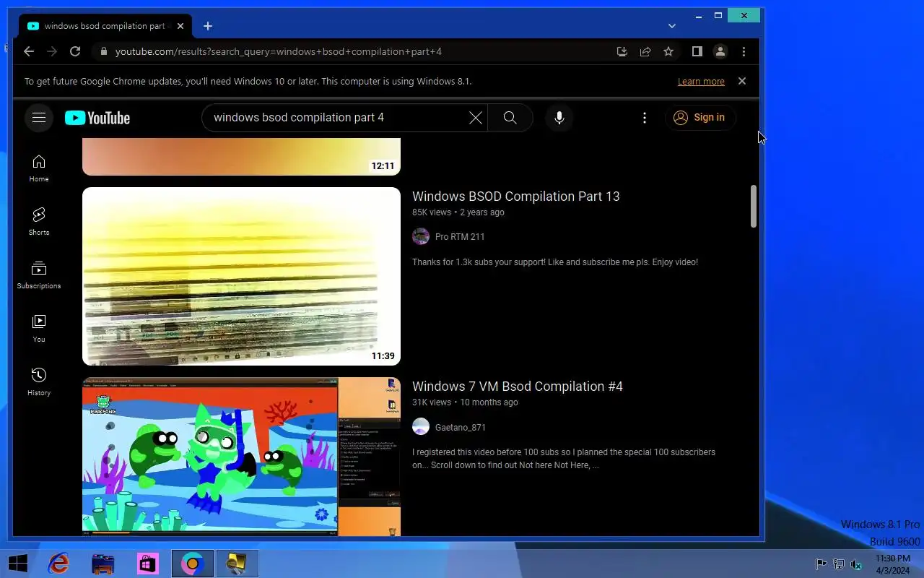Click the page vertical scrollbar handle

(x=753, y=207)
